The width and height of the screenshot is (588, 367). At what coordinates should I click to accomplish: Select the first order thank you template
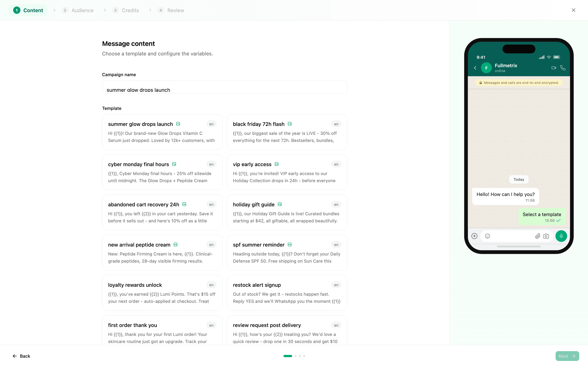(162, 330)
